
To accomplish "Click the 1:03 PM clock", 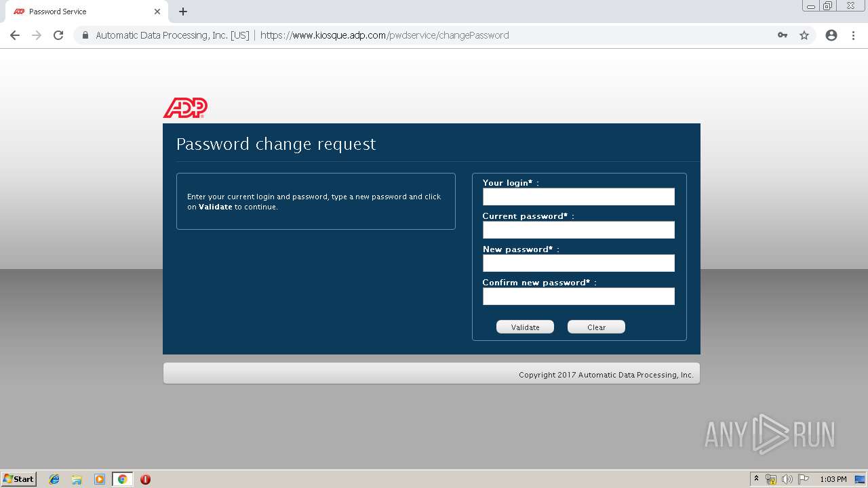I will click(x=833, y=479).
